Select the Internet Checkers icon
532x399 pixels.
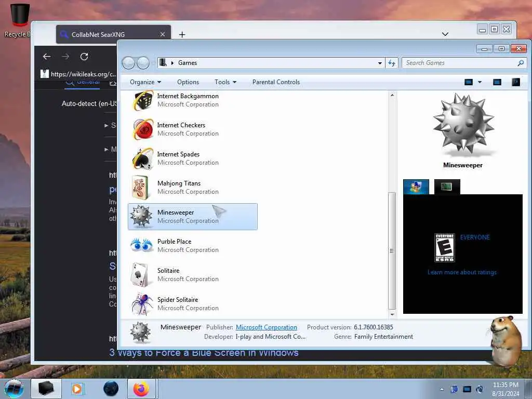(x=143, y=129)
